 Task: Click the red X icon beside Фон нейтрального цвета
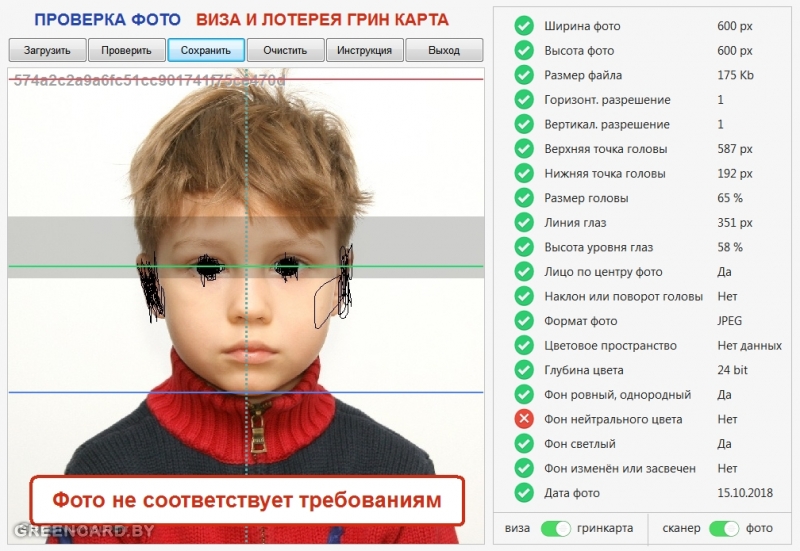[523, 419]
